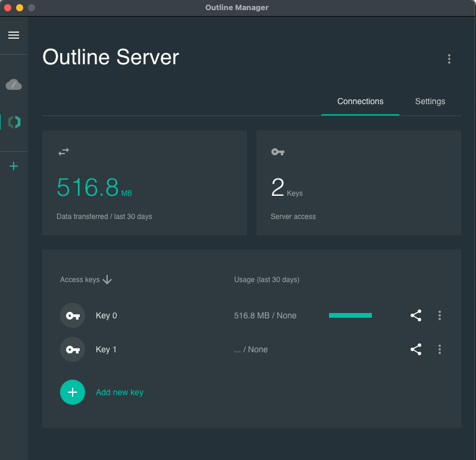Open the hamburger menu in the sidebar

(x=14, y=35)
